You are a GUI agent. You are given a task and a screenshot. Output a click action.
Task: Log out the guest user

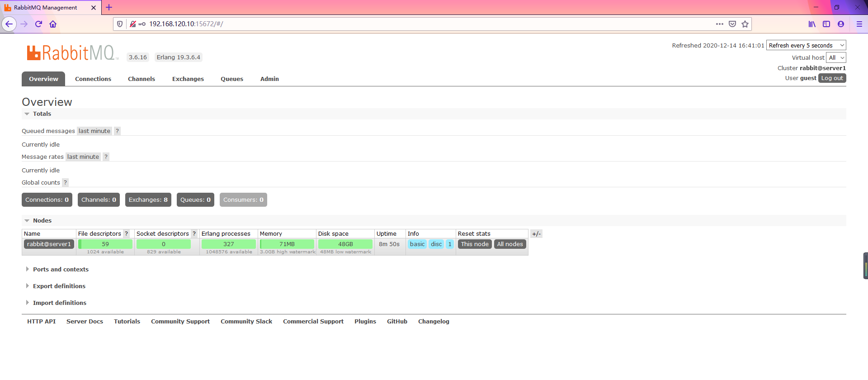(x=832, y=78)
